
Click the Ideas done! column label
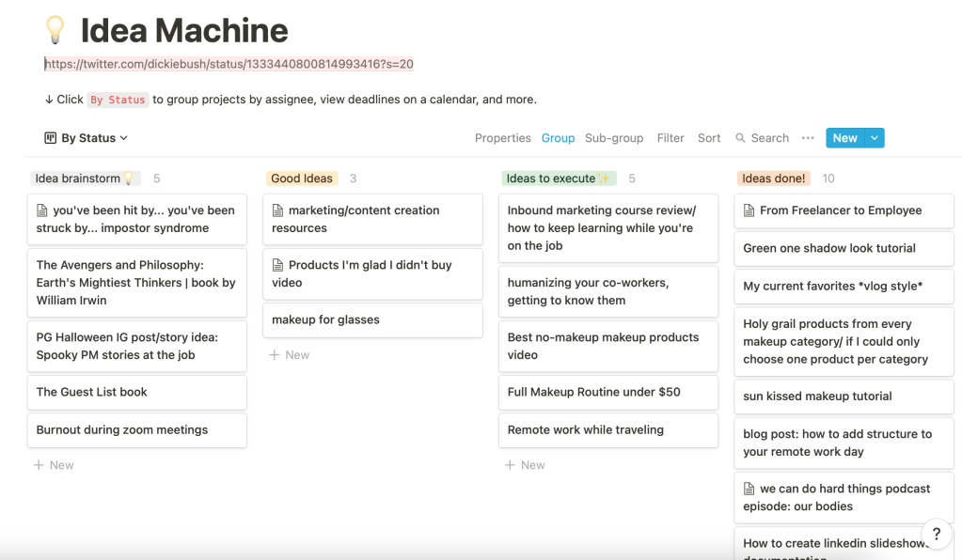773,179
